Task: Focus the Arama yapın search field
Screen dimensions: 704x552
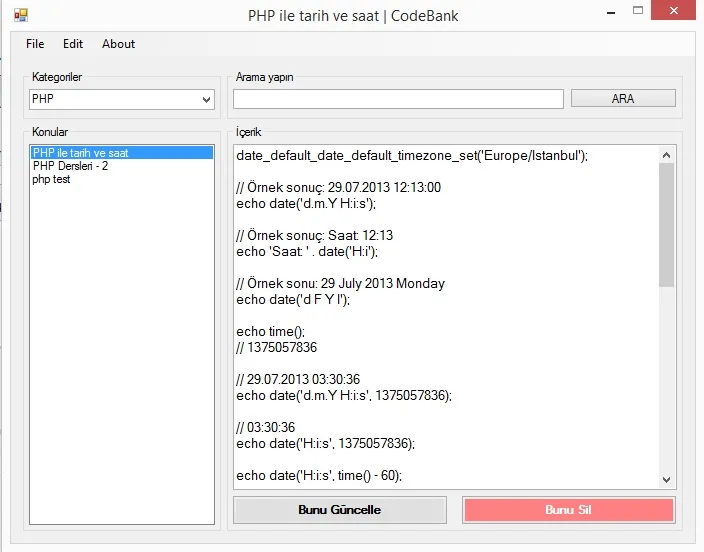Action: pyautogui.click(x=398, y=99)
